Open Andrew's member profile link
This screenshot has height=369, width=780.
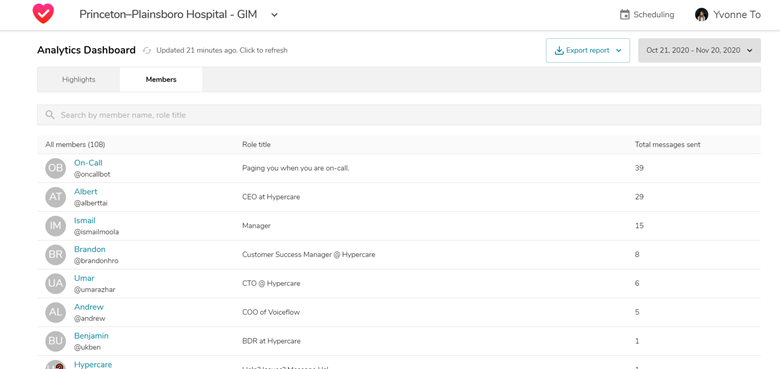click(x=89, y=307)
